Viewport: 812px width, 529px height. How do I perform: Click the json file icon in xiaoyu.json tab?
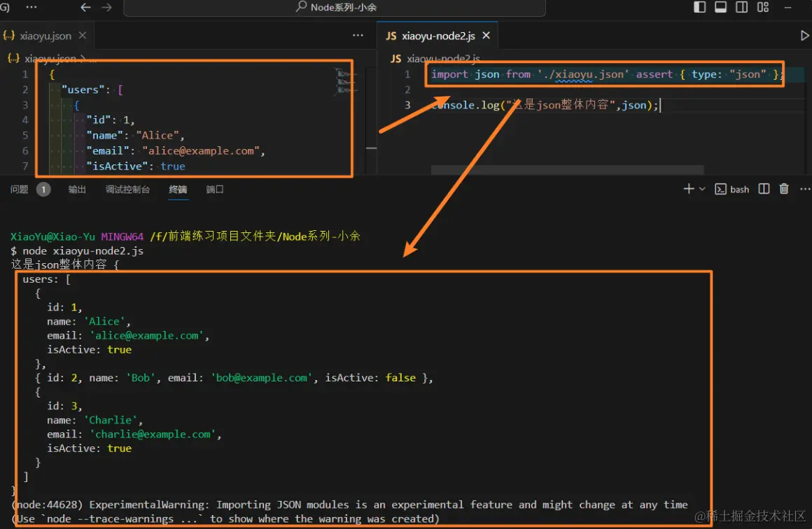(x=9, y=36)
